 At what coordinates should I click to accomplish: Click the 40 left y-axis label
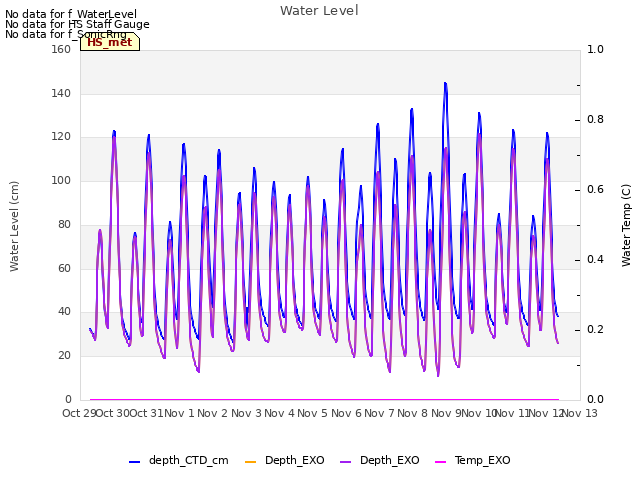(64, 311)
